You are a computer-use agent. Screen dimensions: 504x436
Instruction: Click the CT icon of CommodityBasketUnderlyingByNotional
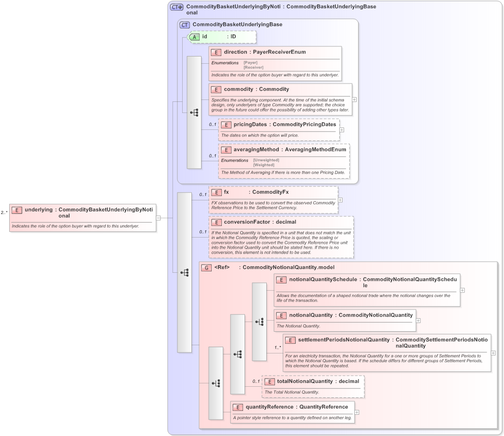176,7
